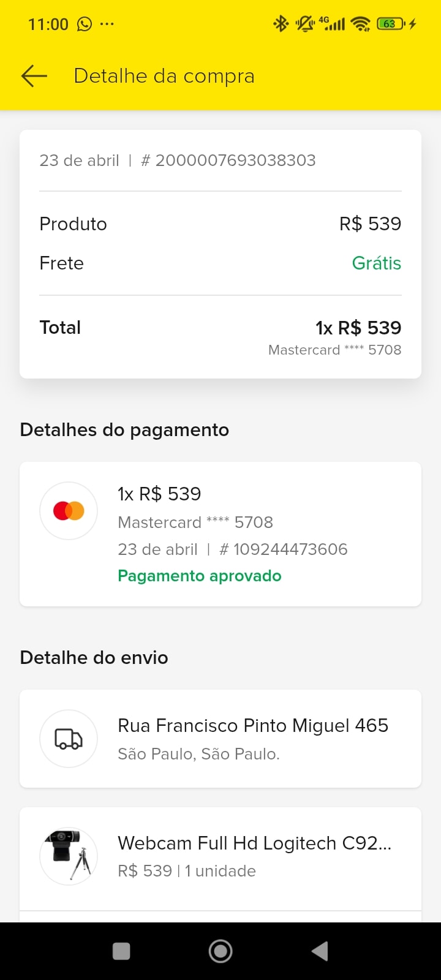Viewport: 441px width, 980px height.
Task: Tap the battery indicator icon
Action: [x=391, y=24]
